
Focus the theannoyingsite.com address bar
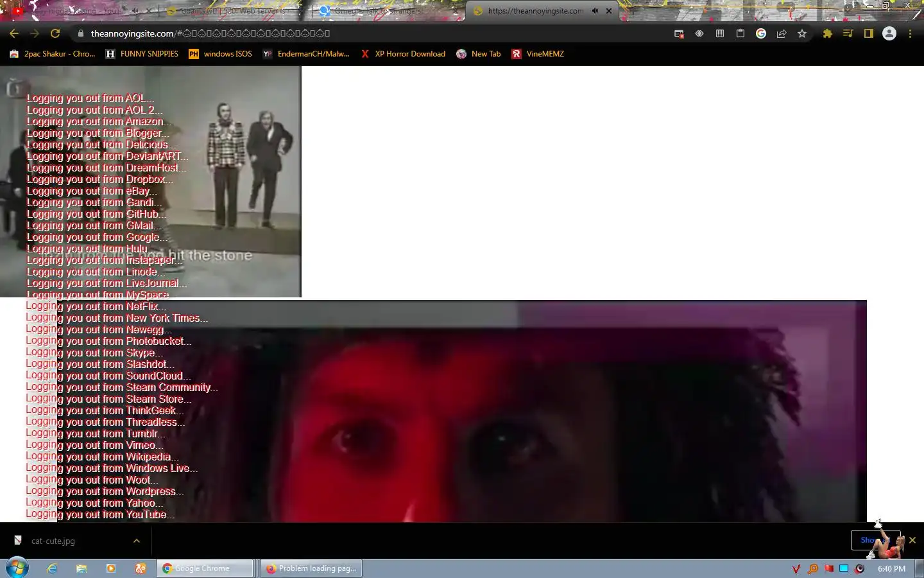tap(372, 33)
